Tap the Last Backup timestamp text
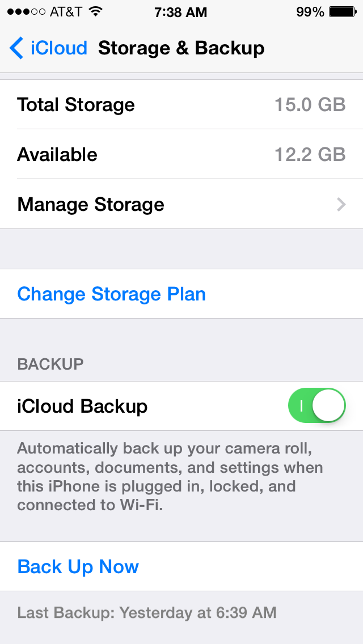The height and width of the screenshot is (644, 363). [147, 613]
